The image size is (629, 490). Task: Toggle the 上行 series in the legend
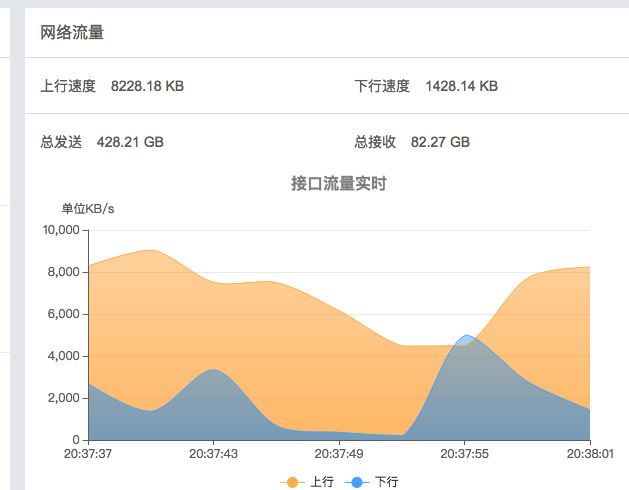pos(307,482)
